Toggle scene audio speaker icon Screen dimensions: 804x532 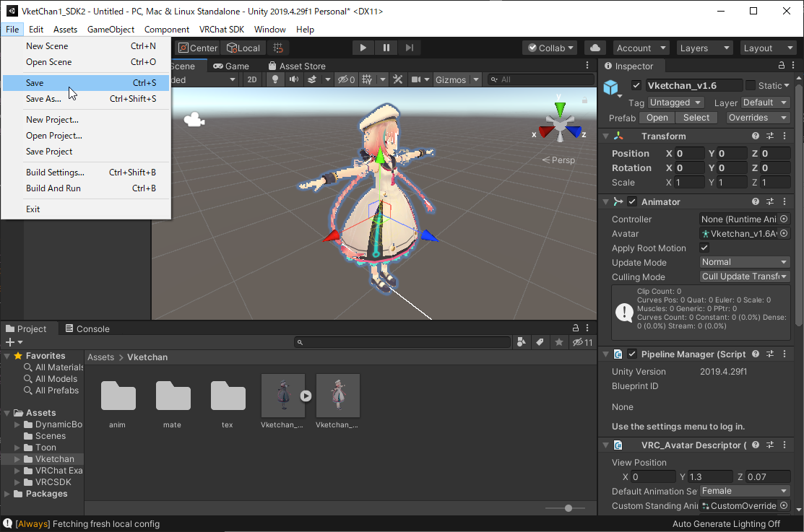(293, 79)
